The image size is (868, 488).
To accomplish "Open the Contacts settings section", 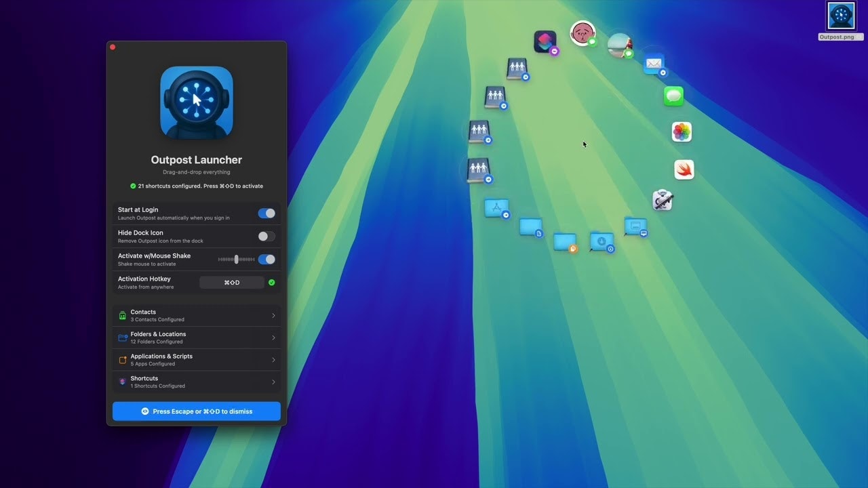I will click(197, 316).
